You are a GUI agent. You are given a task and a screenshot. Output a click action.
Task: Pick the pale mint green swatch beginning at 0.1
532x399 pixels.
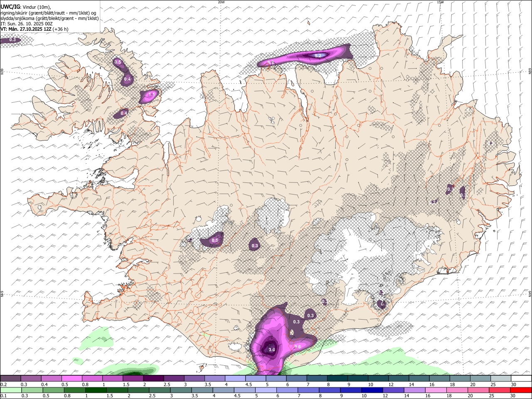[x=10, y=390]
